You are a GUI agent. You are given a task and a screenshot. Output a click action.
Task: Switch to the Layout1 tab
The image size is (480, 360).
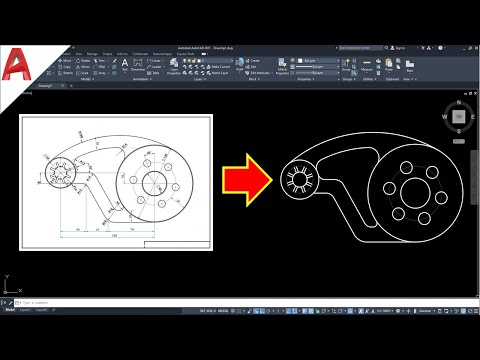tap(25, 310)
